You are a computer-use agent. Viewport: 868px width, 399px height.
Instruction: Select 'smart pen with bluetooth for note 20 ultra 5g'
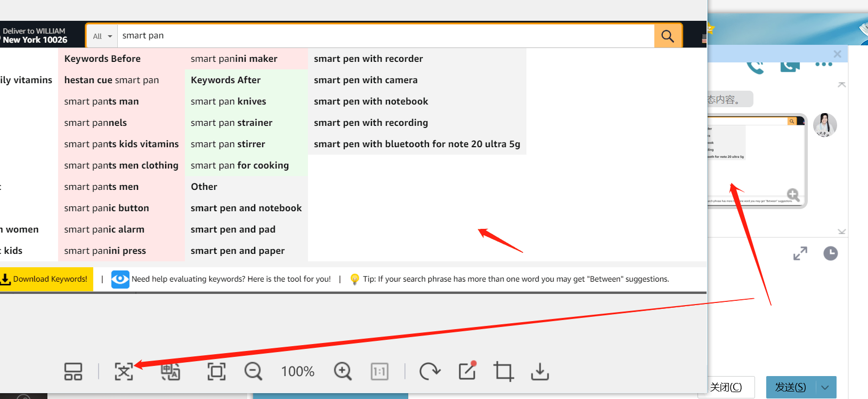pyautogui.click(x=417, y=144)
